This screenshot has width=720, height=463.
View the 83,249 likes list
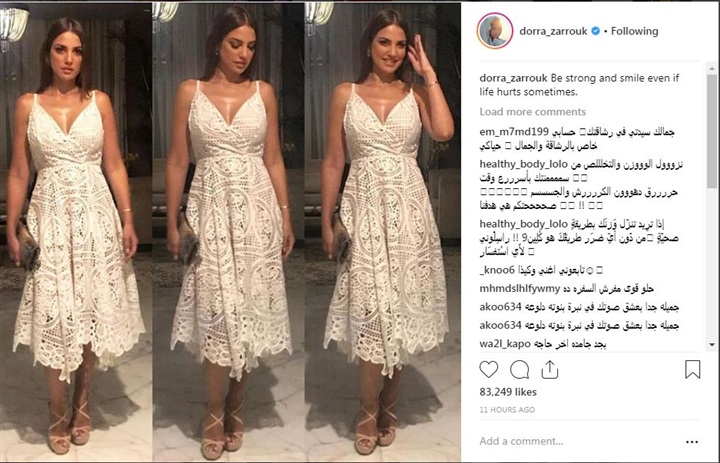(508, 392)
